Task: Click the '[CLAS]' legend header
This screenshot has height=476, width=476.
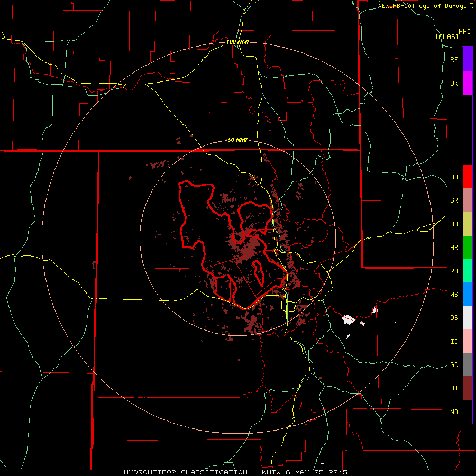Action: (x=447, y=36)
